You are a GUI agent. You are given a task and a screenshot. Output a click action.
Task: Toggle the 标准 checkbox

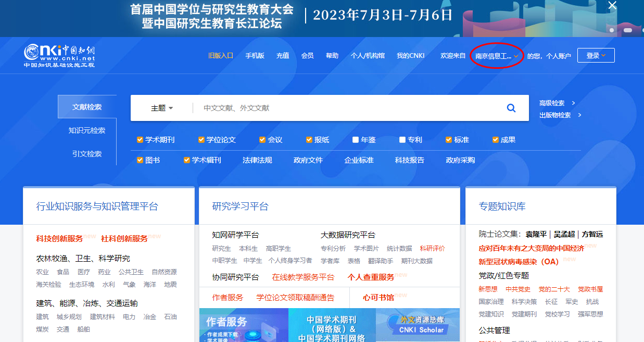pos(449,140)
